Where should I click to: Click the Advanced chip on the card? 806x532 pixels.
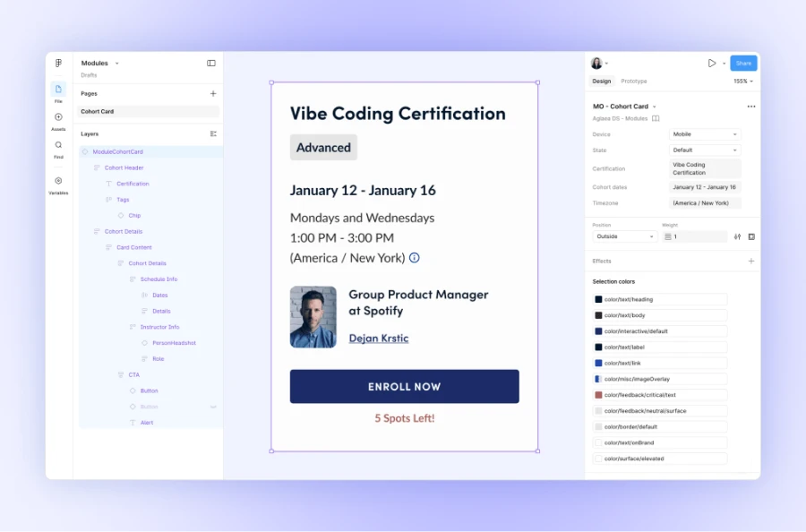(323, 148)
